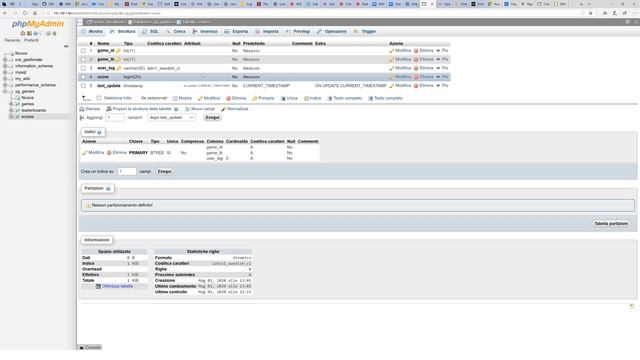The height and width of the screenshot is (360, 640).
Task: Expand the cre_gestionale database node
Action: coord(5,60)
